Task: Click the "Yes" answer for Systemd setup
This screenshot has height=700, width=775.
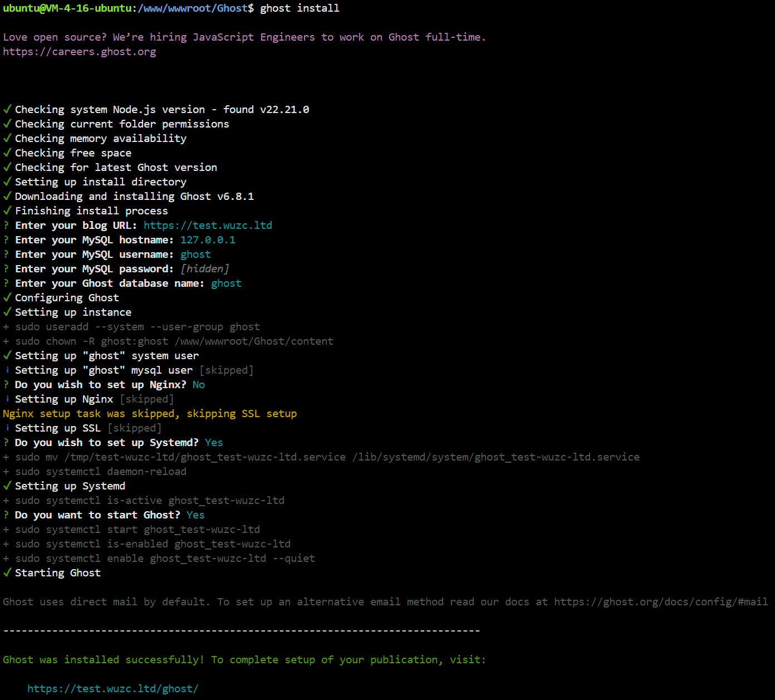Action: click(x=213, y=442)
